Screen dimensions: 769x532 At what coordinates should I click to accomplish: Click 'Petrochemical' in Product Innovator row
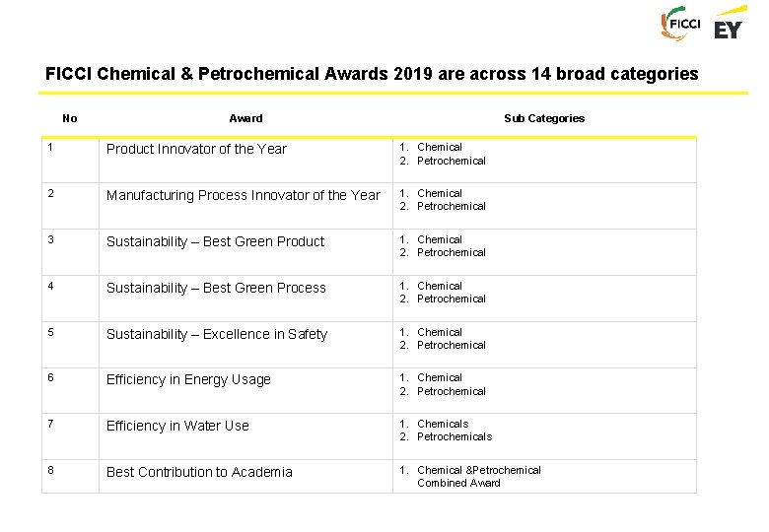click(x=452, y=161)
